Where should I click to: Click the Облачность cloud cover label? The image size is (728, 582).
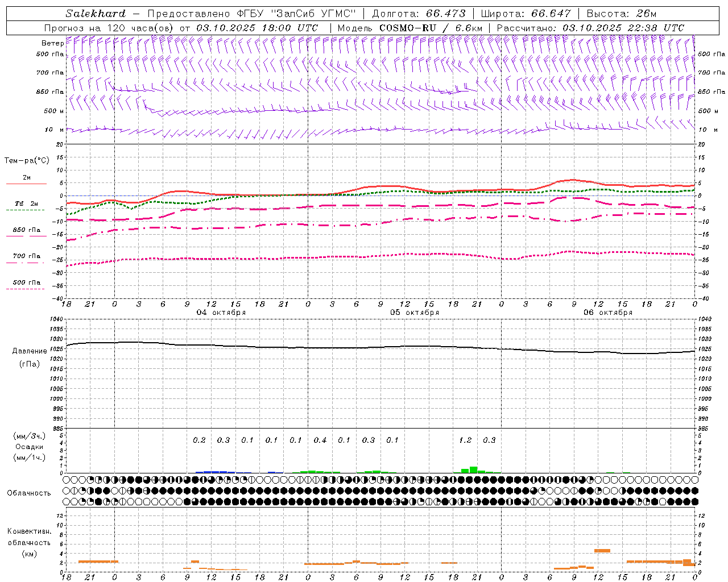tap(29, 493)
